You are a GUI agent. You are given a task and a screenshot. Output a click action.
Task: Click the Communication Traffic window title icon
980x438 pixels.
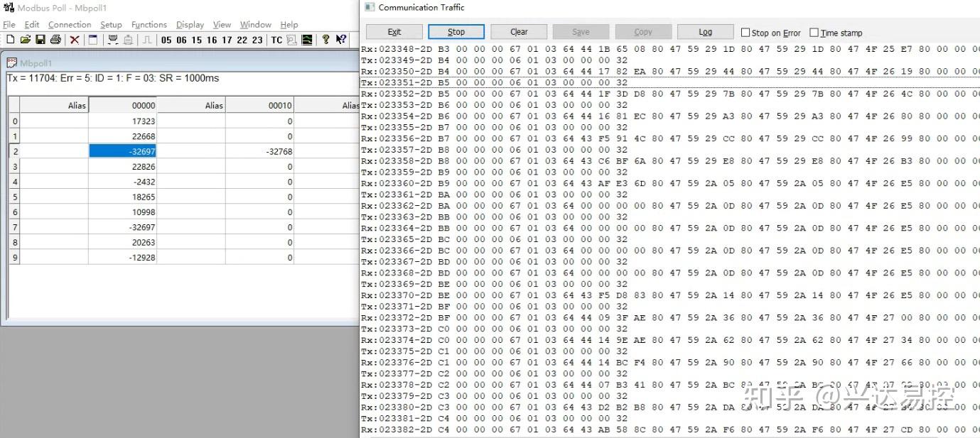[x=369, y=7]
